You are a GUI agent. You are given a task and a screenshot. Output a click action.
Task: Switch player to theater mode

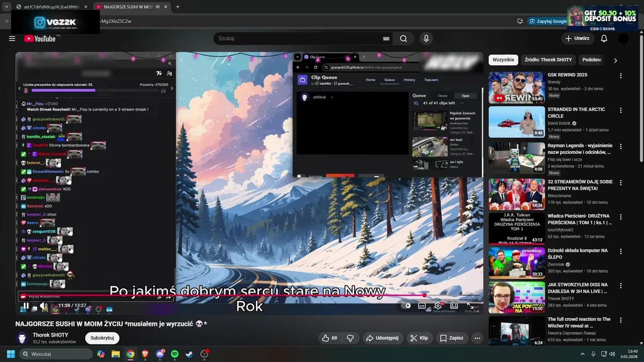pos(454,306)
